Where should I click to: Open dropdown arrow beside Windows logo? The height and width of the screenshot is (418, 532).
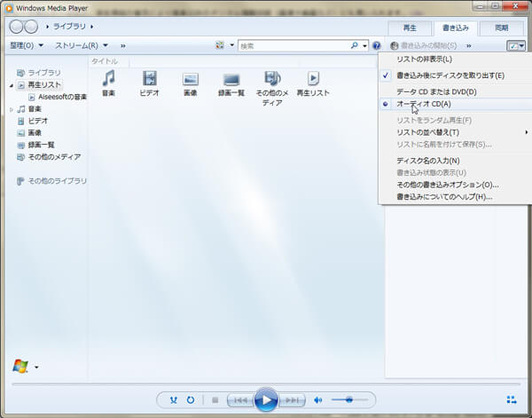coord(36,367)
